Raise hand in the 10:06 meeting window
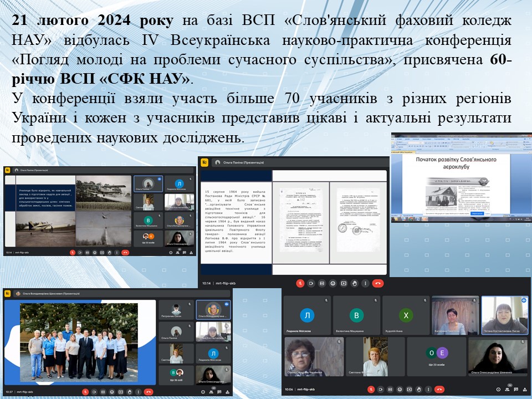This screenshot has width=532, height=399. pyautogui.click(x=419, y=390)
